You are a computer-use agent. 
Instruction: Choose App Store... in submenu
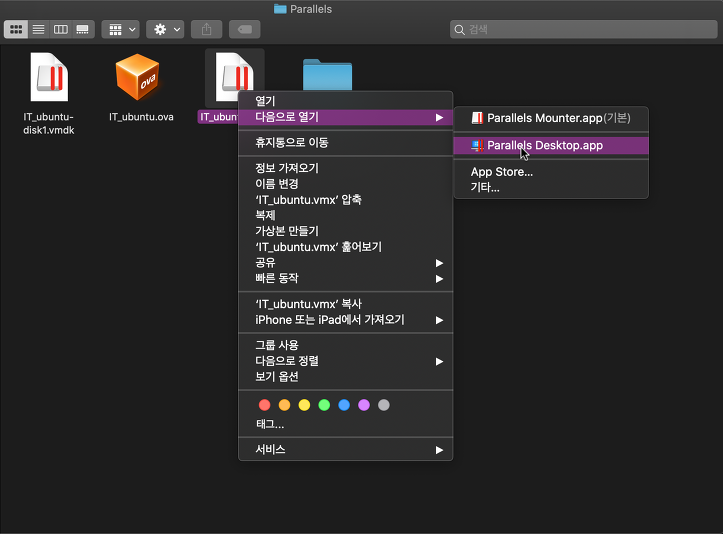(551, 172)
